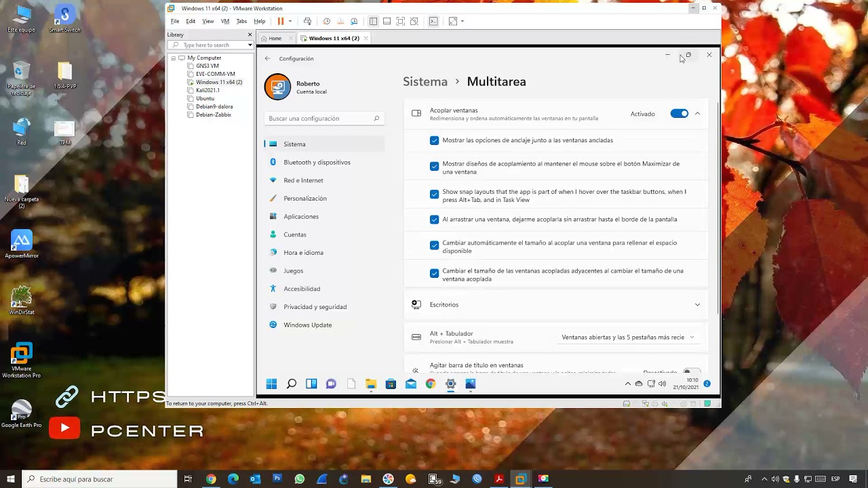This screenshot has width=868, height=488.
Task: Uncheck Mostrar diseños de acoplamiento checkbox
Action: [x=434, y=166]
